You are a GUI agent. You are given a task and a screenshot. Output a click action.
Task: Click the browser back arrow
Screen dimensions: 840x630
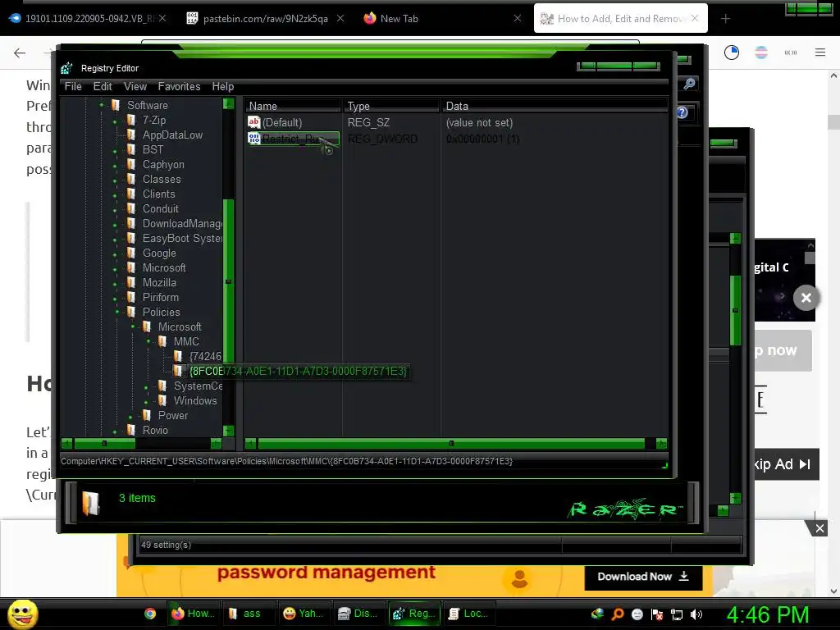click(20, 52)
